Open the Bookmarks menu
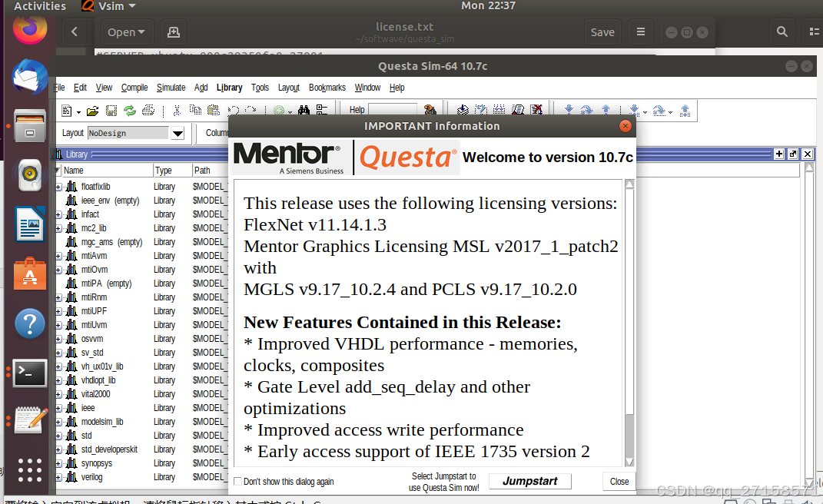The image size is (823, 504). pos(327,88)
